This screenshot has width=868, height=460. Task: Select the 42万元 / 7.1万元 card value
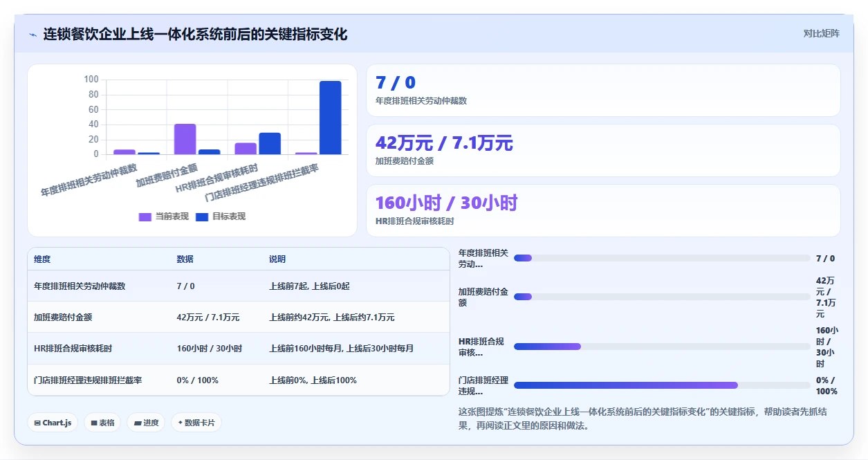(x=444, y=143)
